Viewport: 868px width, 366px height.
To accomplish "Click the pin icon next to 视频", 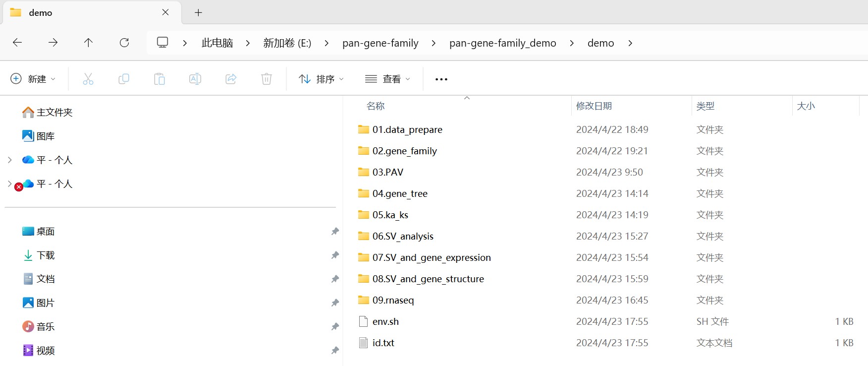I will (335, 351).
